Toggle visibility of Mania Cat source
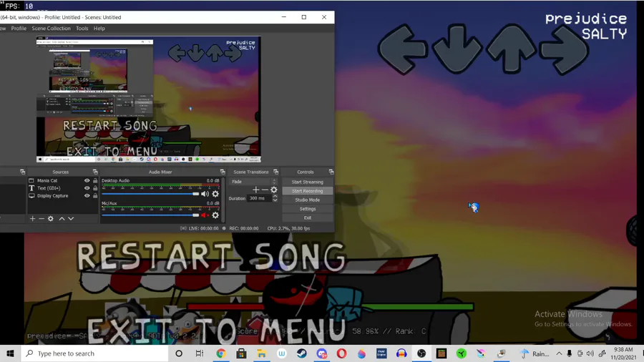 tap(87, 180)
